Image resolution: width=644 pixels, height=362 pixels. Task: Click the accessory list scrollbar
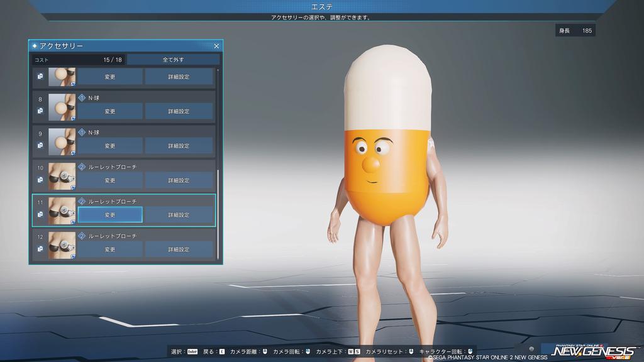point(218,214)
